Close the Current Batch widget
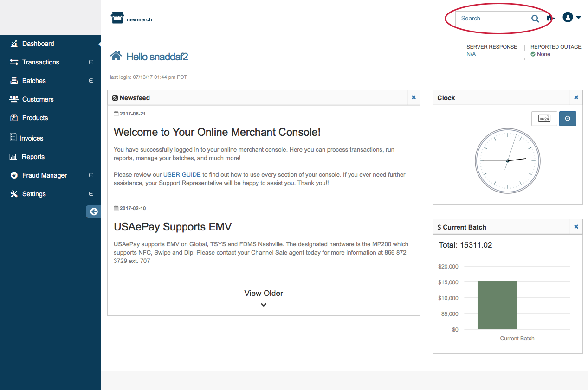The height and width of the screenshot is (390, 588). [x=576, y=227]
